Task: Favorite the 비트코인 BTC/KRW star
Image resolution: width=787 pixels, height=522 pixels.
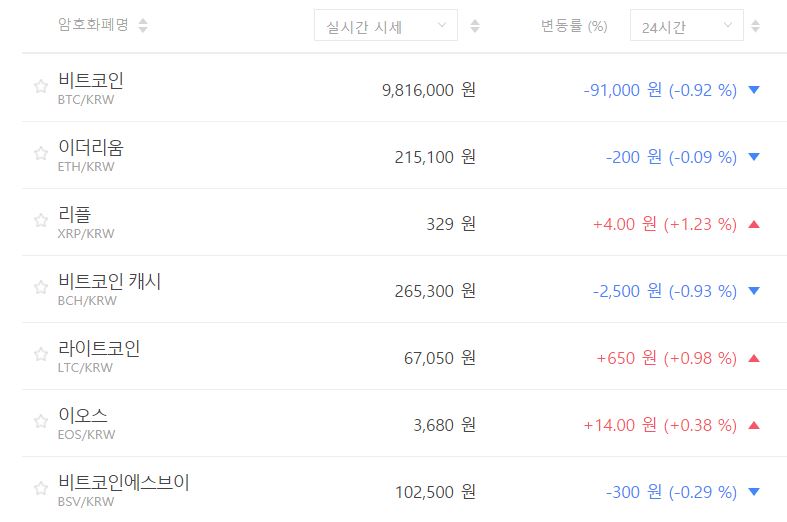Action: click(x=41, y=86)
